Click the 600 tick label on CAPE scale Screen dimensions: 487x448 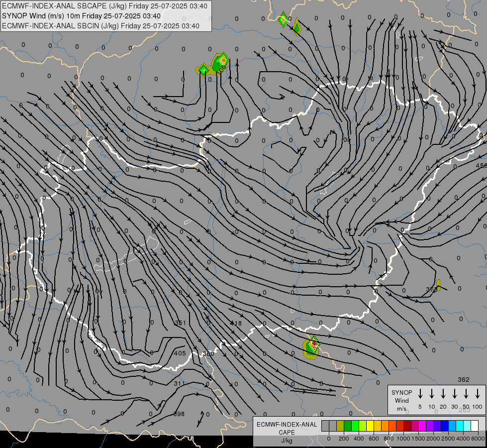374,439
